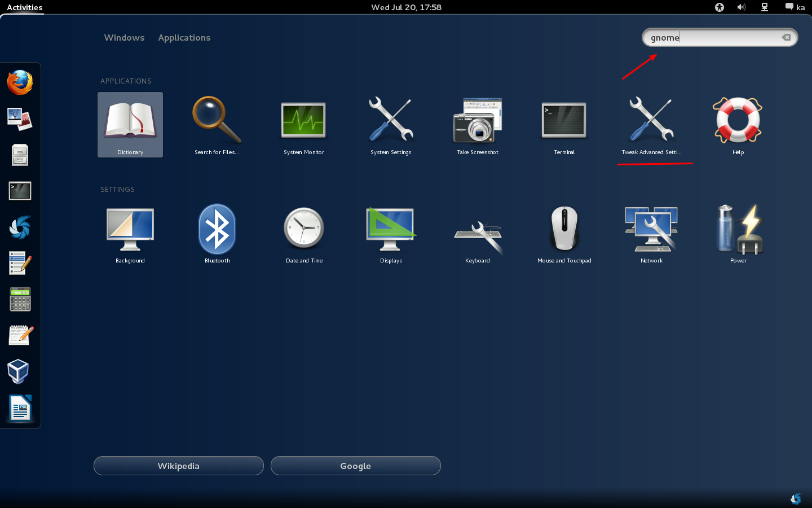Search Google for gnome
The height and width of the screenshot is (508, 812).
coord(355,466)
